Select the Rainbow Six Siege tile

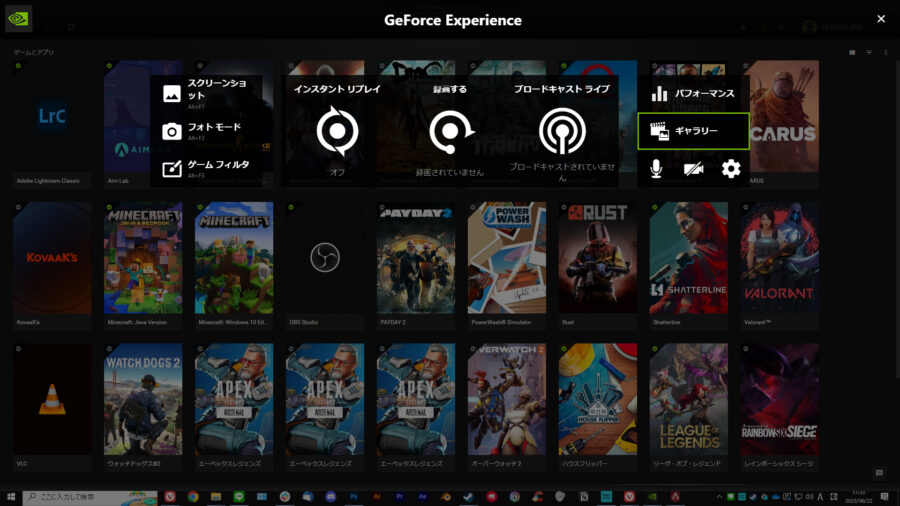click(779, 407)
